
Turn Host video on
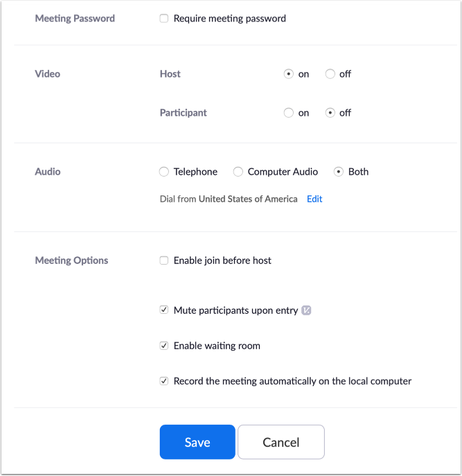(x=289, y=74)
